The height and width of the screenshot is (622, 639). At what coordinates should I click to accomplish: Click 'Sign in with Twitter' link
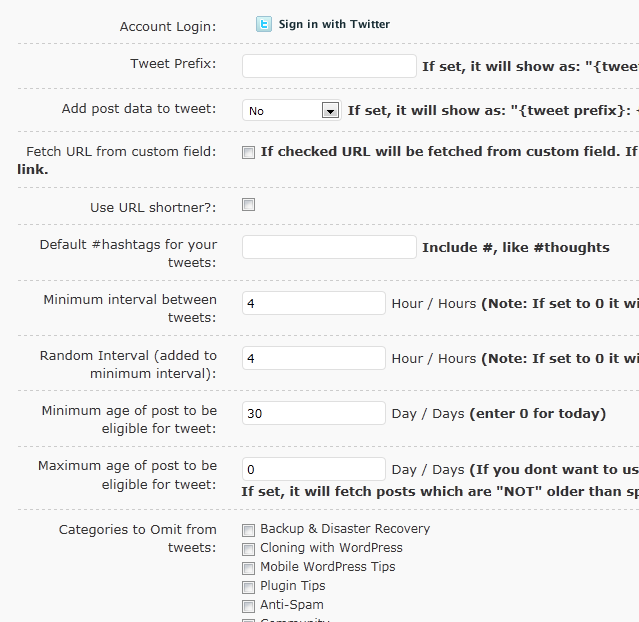pyautogui.click(x=334, y=24)
